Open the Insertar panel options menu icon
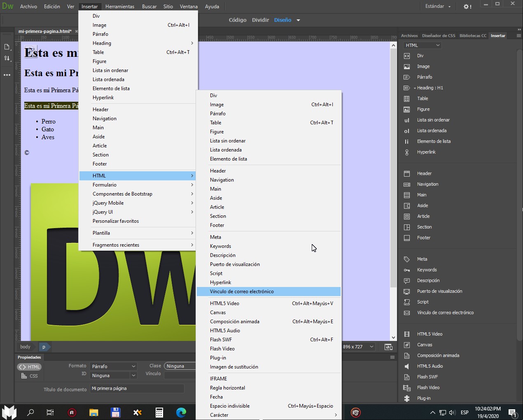This screenshot has width=523, height=420. (518, 36)
